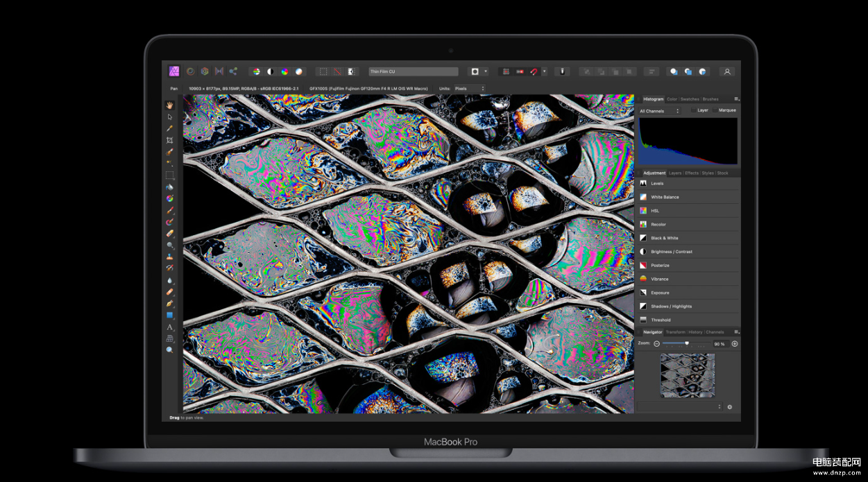This screenshot has width=868, height=482.
Task: Select the Mesh Warp tool
Action: click(169, 338)
